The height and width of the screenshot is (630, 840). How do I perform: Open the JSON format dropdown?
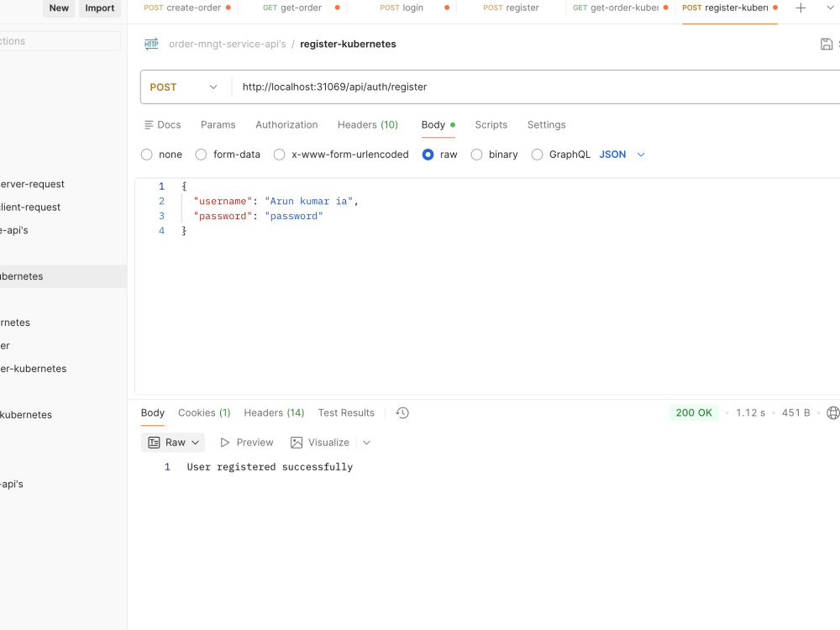(x=622, y=155)
